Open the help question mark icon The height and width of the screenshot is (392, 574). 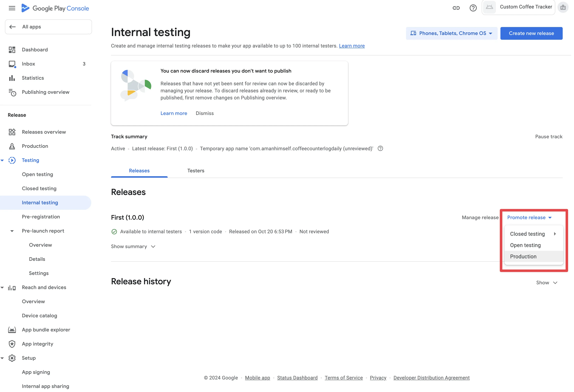point(473,8)
